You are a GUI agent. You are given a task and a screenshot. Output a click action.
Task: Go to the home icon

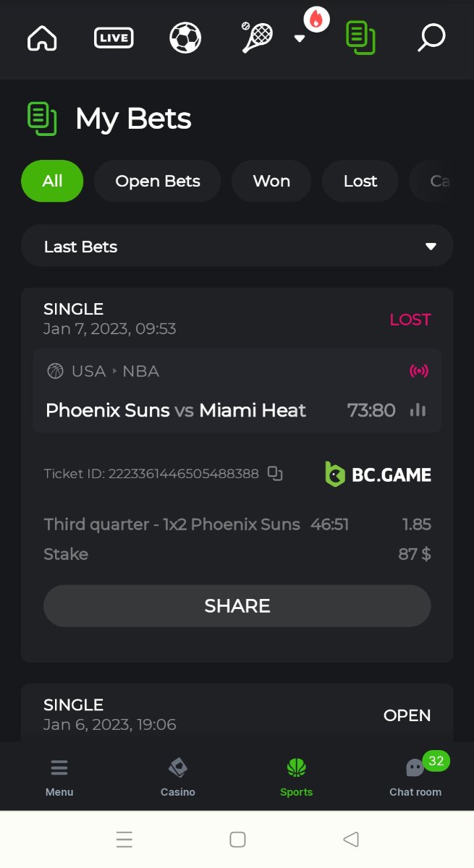pyautogui.click(x=42, y=38)
